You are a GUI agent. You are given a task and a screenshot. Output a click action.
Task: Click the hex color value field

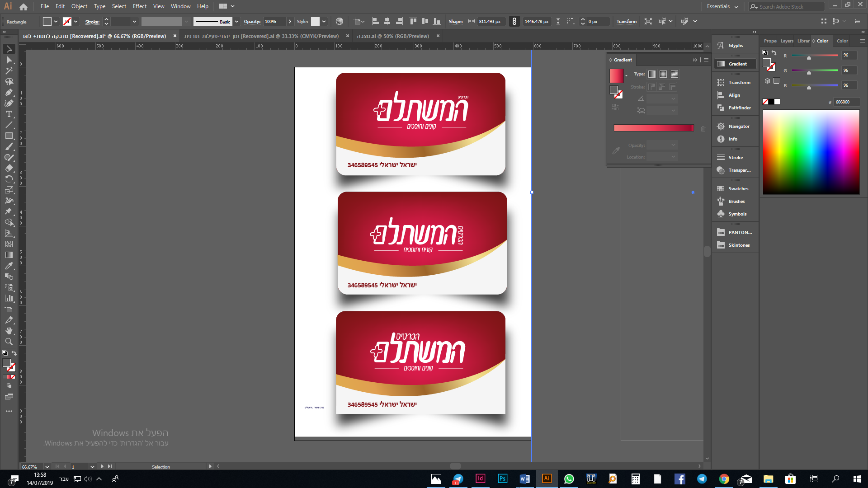(846, 102)
